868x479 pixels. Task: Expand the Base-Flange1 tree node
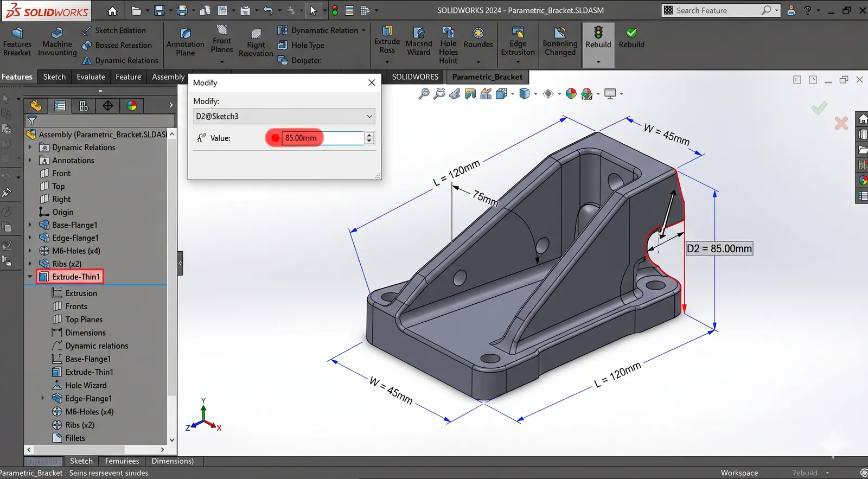(x=30, y=225)
